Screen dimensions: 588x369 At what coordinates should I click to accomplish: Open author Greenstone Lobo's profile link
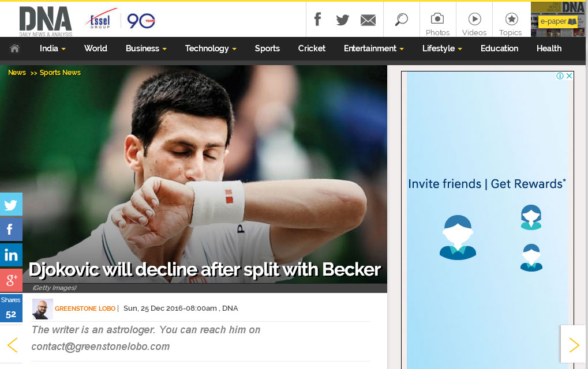point(85,308)
